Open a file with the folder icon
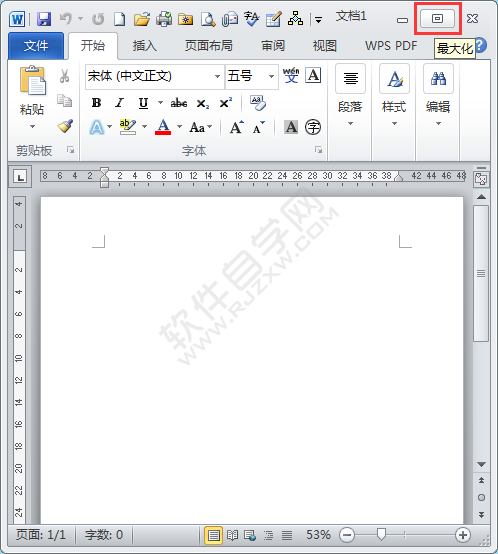The height and width of the screenshot is (554, 498). tap(142, 19)
